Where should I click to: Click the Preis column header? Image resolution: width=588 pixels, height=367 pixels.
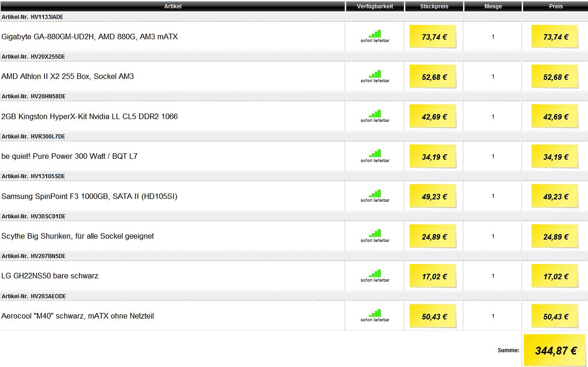[556, 6]
